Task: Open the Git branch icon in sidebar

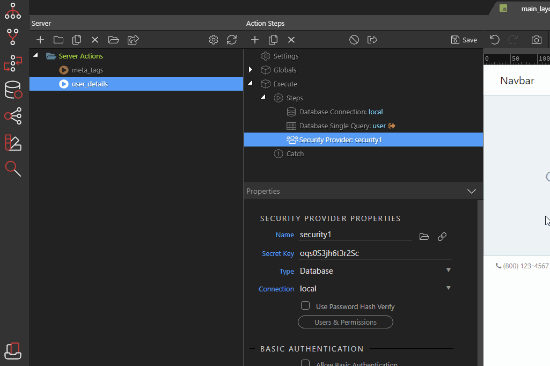Action: [x=13, y=37]
